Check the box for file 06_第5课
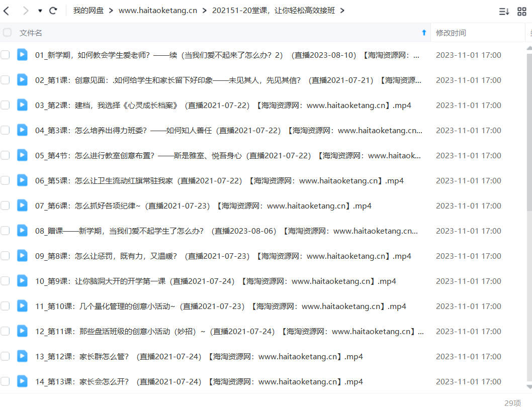The width and height of the screenshot is (532, 412). tap(5, 180)
